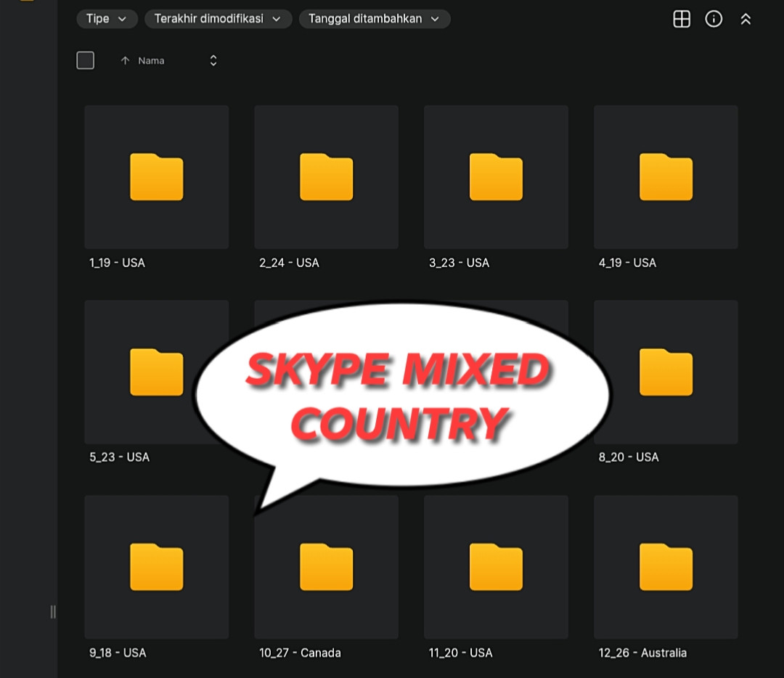
Task: Select the "8_20 - USA" folder name
Action: 629,457
